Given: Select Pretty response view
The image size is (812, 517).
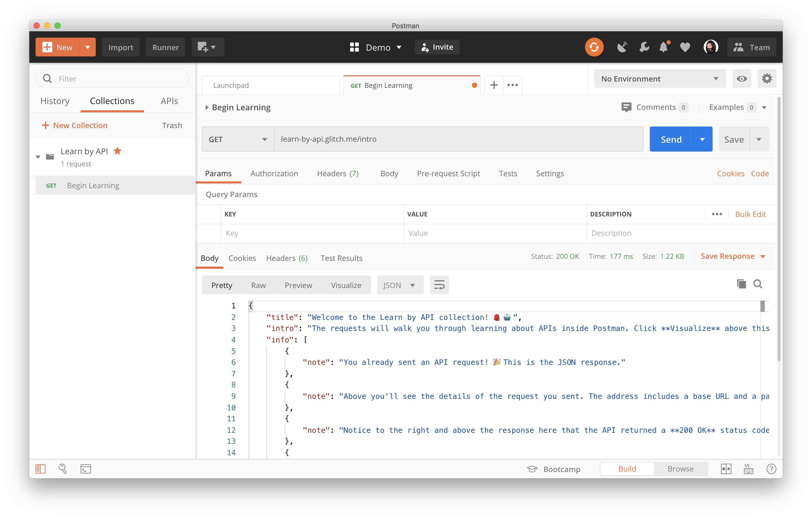Looking at the screenshot, I should tap(222, 285).
